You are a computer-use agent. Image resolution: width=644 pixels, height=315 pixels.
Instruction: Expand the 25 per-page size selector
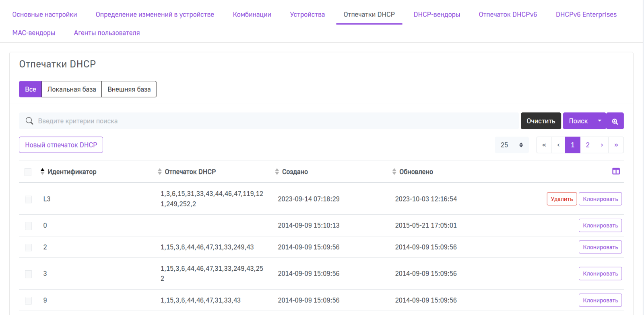(512, 145)
